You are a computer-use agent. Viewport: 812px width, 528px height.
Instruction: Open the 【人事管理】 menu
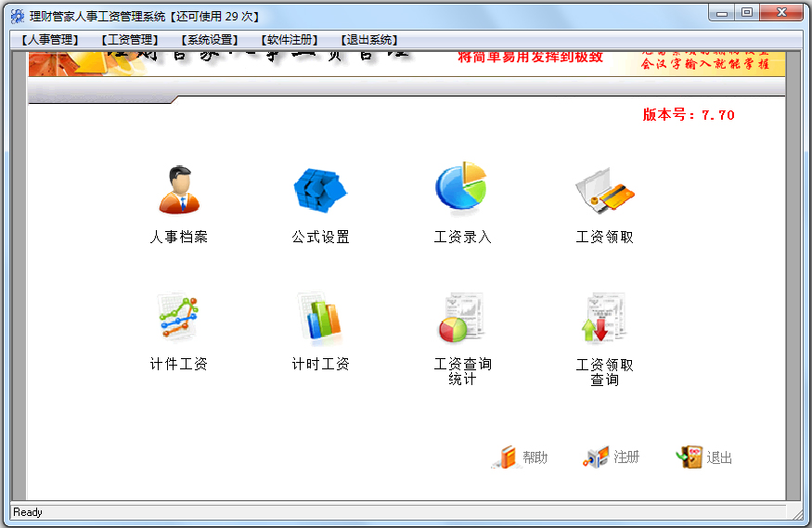pos(50,40)
